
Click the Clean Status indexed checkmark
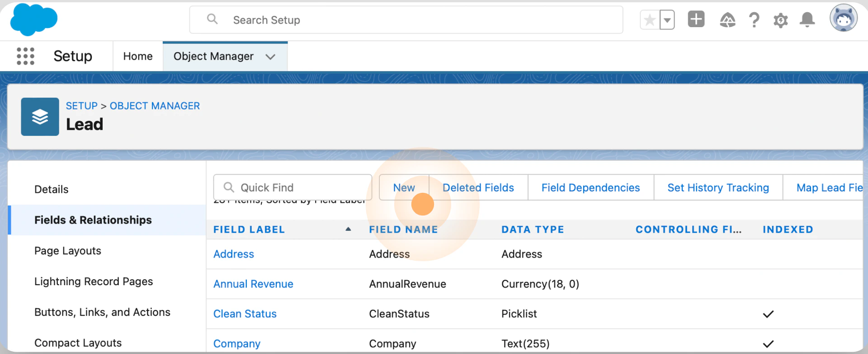point(768,314)
